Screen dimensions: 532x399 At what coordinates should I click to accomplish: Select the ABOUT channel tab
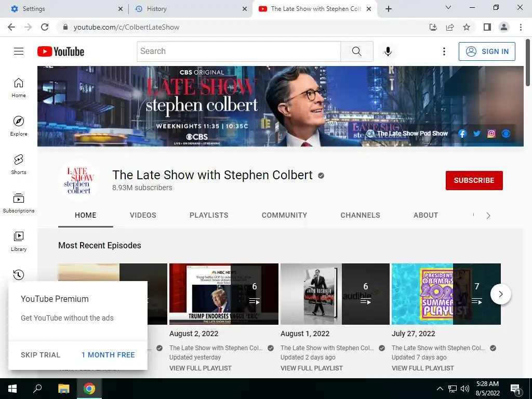point(426,215)
